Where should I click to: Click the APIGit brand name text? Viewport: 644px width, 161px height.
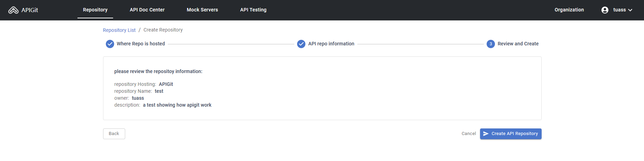30,10
